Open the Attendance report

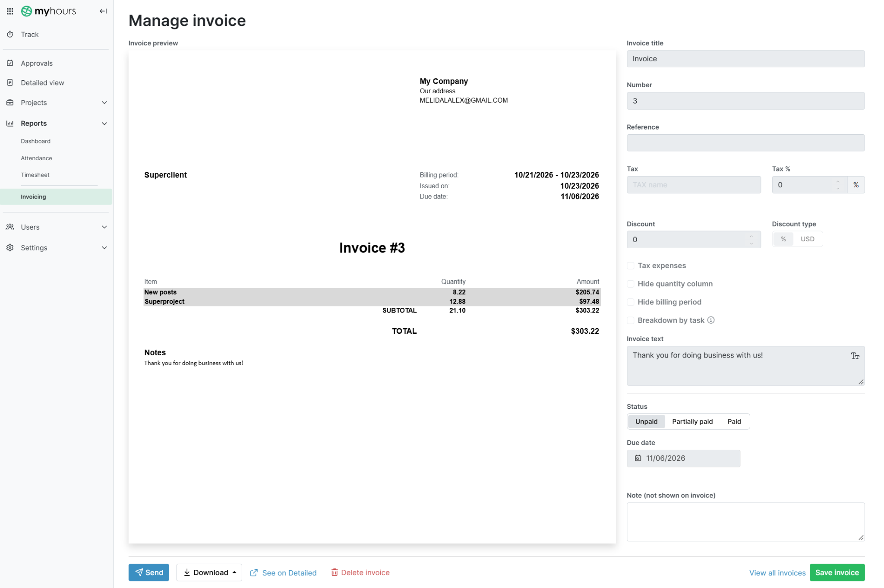[x=36, y=158]
